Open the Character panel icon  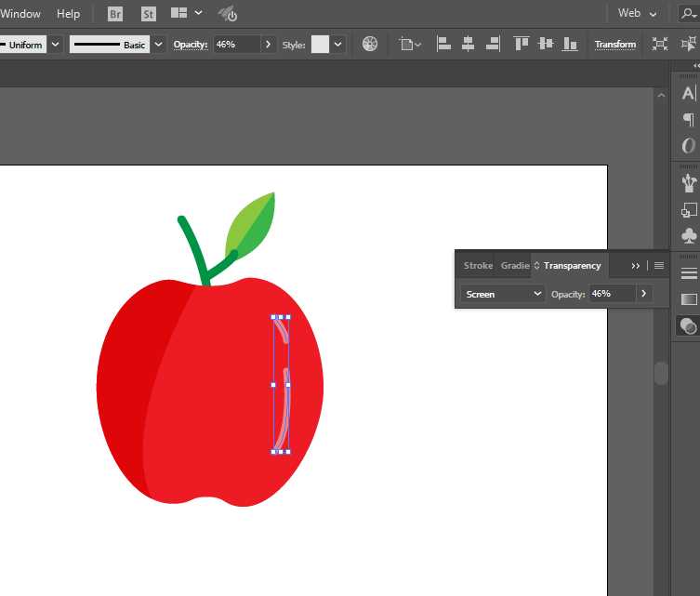[x=688, y=93]
